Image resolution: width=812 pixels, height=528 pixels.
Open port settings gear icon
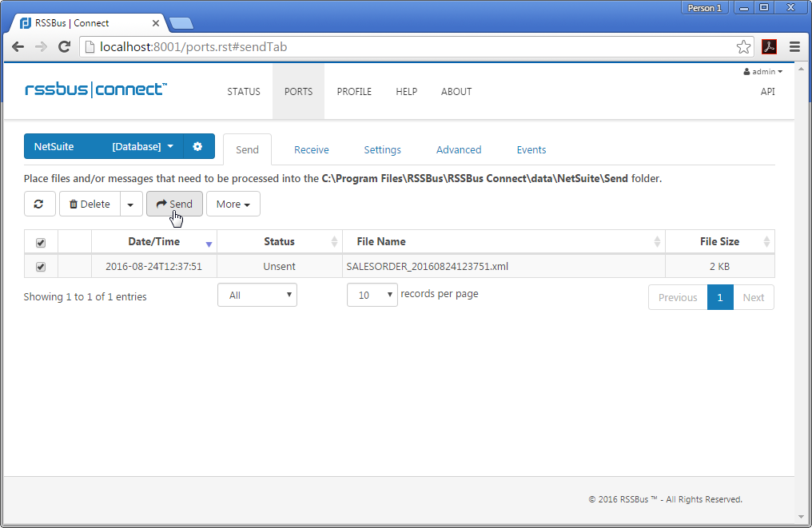pos(198,147)
